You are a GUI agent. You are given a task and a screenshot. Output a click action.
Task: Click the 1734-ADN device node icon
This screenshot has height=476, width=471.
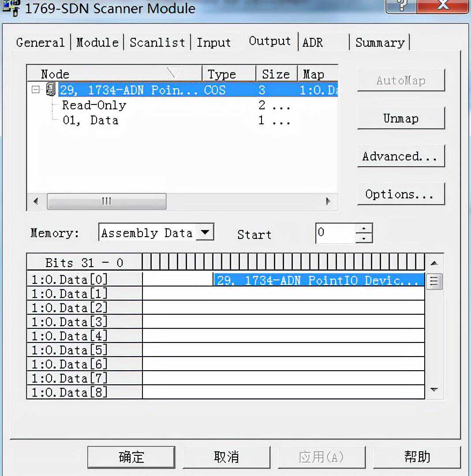51,89
